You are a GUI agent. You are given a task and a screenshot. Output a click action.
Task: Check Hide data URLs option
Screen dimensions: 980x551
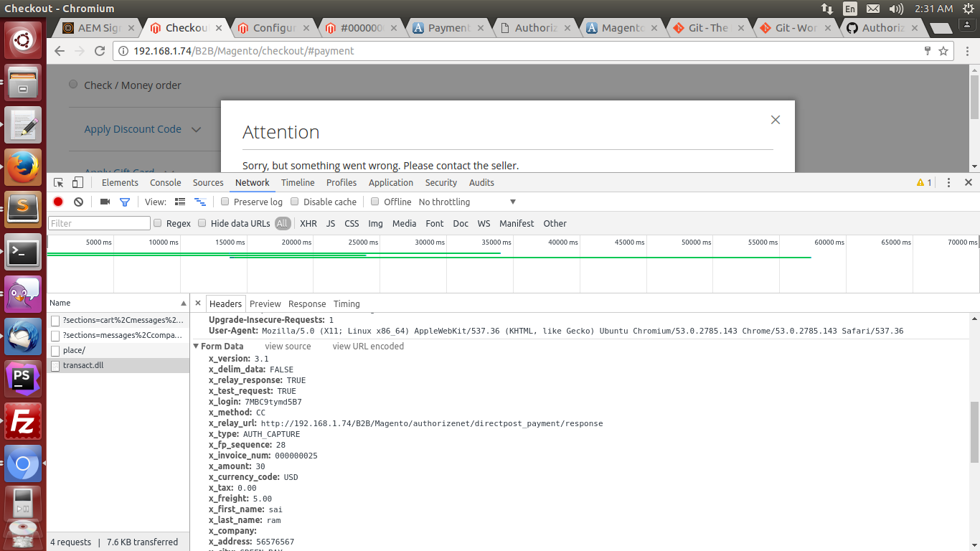pos(202,224)
